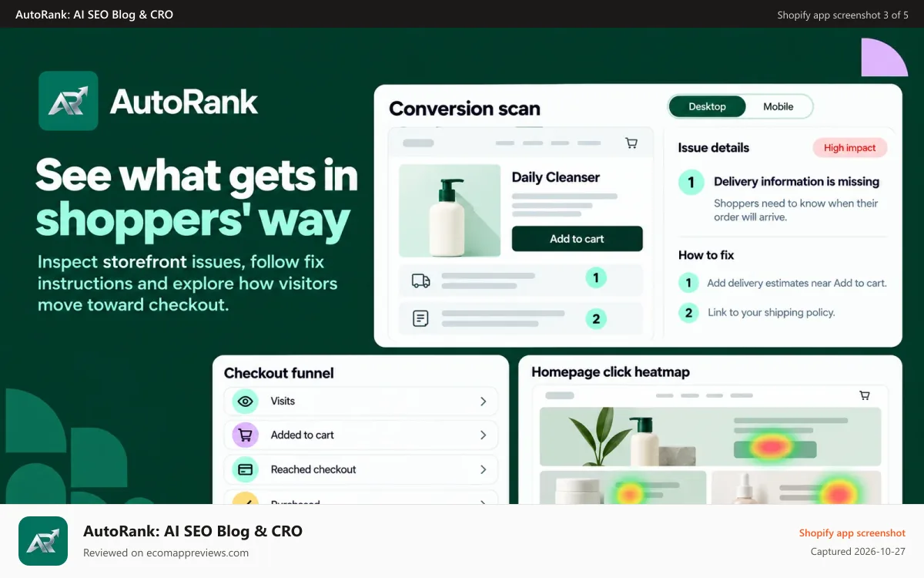Click the screenshot 3 of 5 counter text
This screenshot has height=578, width=924.
pos(843,15)
